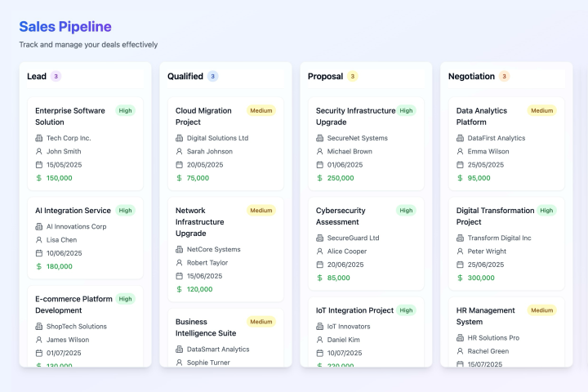588x392 pixels.
Task: Click dollar icon beside 180,000 amount
Action: coord(38,265)
